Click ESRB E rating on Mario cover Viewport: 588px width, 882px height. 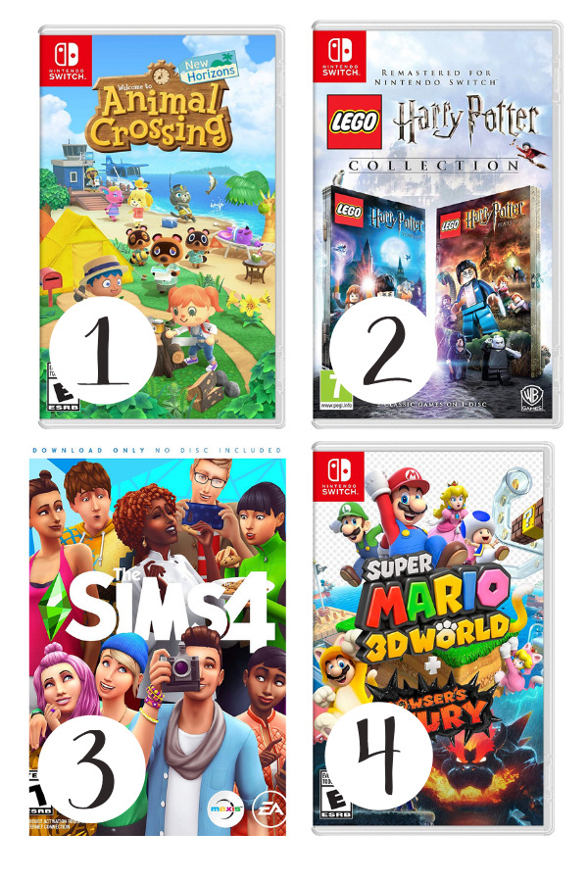pos(335,795)
